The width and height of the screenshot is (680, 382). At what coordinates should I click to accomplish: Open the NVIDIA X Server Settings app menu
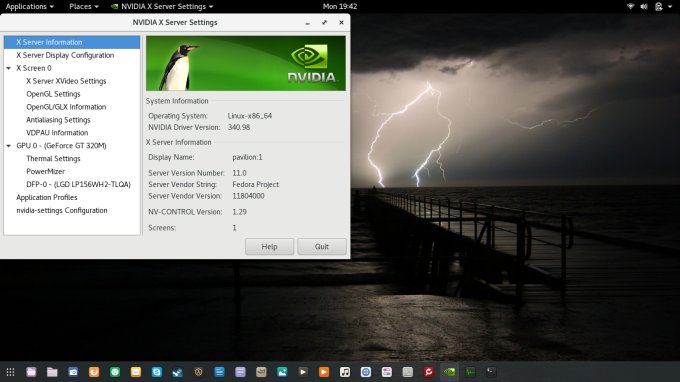(x=162, y=7)
